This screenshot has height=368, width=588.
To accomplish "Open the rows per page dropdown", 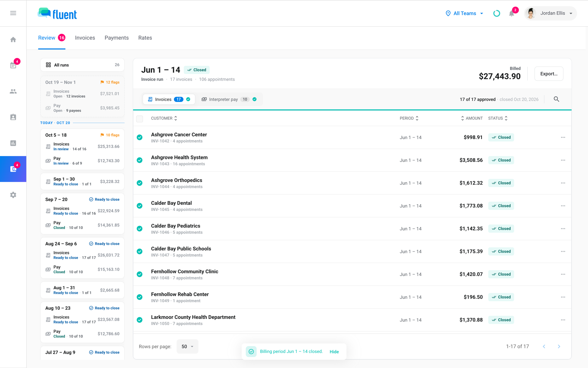I will (187, 347).
